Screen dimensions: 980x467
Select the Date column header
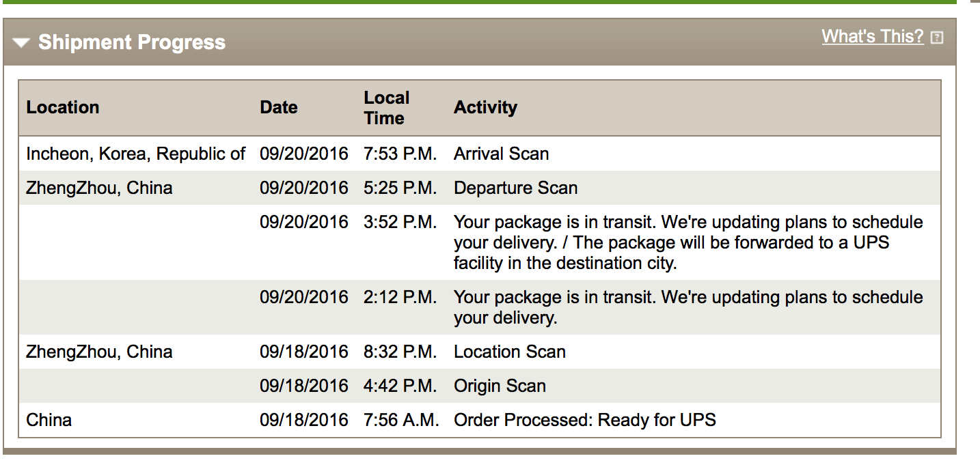[x=279, y=107]
